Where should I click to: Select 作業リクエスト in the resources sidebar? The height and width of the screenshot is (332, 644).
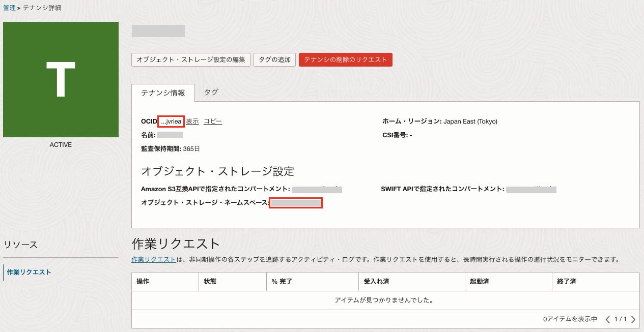pos(29,272)
